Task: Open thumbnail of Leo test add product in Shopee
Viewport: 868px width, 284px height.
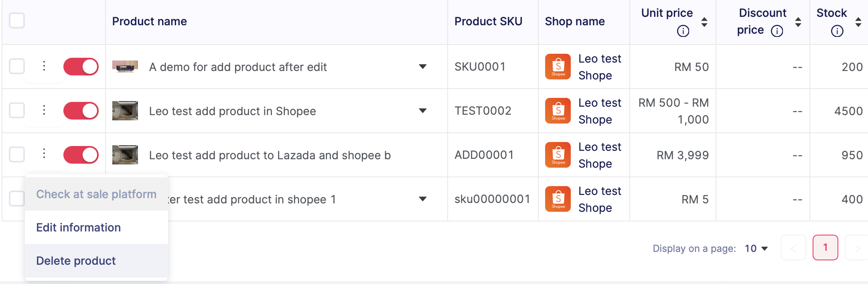Action: [x=125, y=111]
